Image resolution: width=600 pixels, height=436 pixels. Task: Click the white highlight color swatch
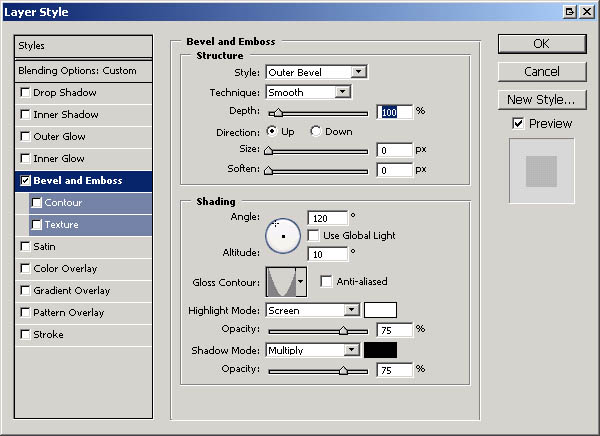click(380, 310)
